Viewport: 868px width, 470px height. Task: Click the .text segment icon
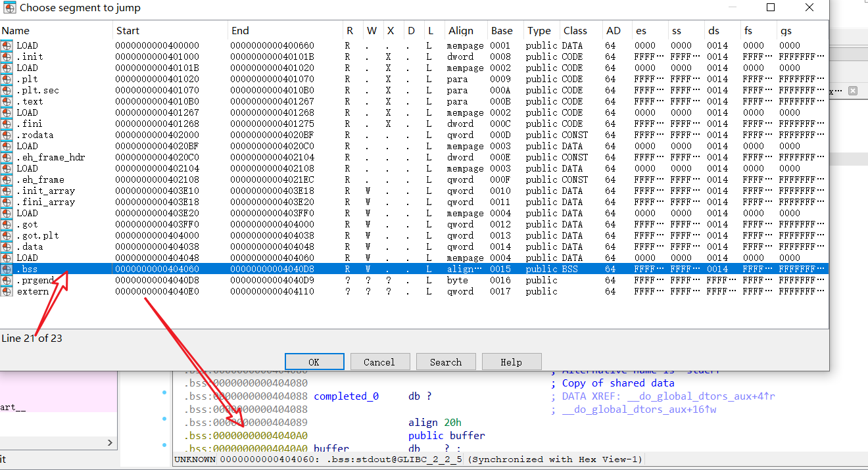7,101
